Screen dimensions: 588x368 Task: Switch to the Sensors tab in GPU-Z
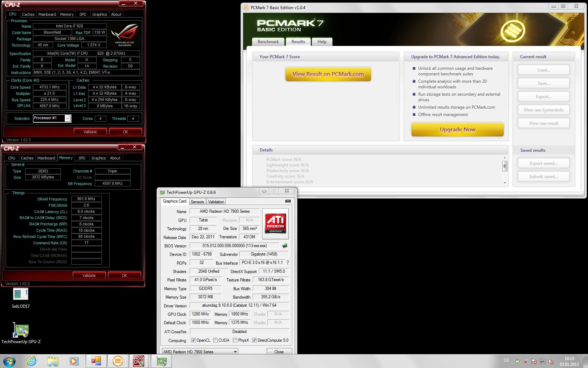197,202
